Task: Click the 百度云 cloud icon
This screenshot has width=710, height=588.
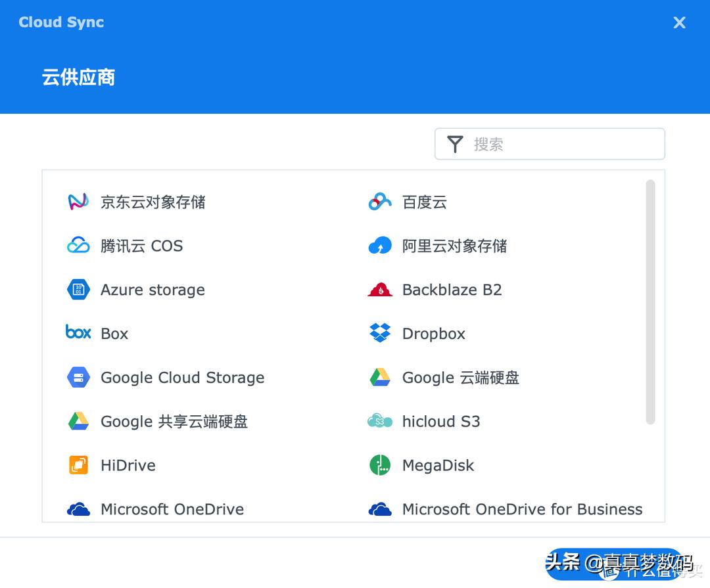Action: (x=379, y=202)
